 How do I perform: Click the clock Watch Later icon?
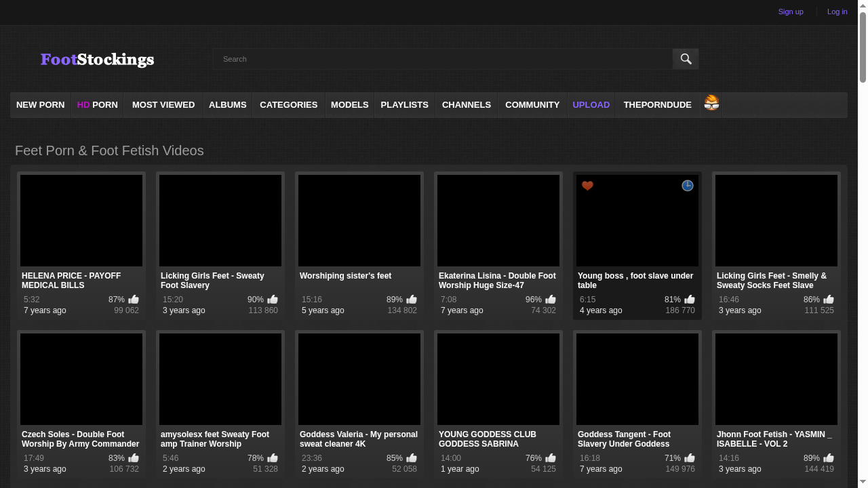click(x=687, y=186)
